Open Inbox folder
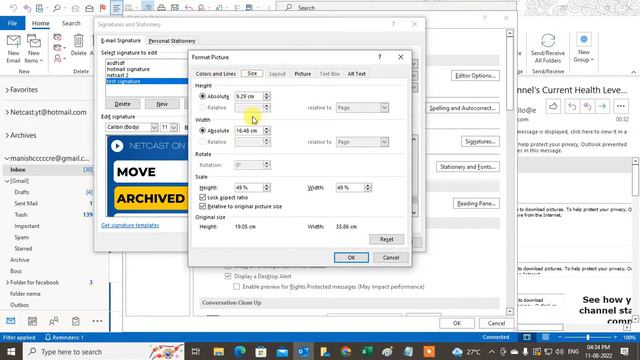Image resolution: width=640 pixels, height=360 pixels. 18,169
